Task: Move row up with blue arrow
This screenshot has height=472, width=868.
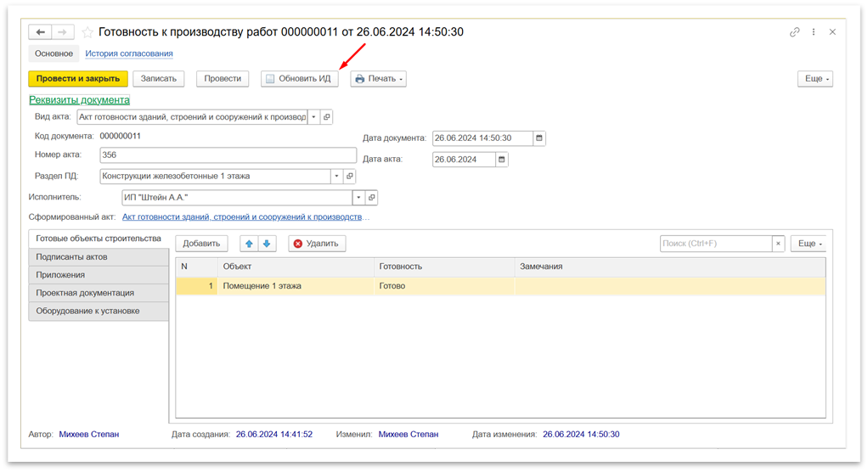Action: coord(249,244)
